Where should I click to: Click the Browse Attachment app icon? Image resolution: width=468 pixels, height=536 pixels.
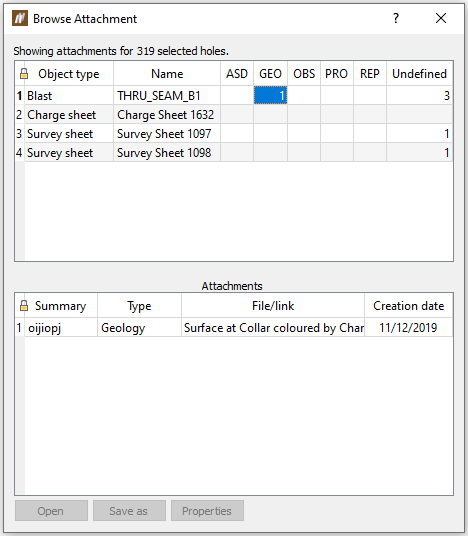(x=20, y=18)
